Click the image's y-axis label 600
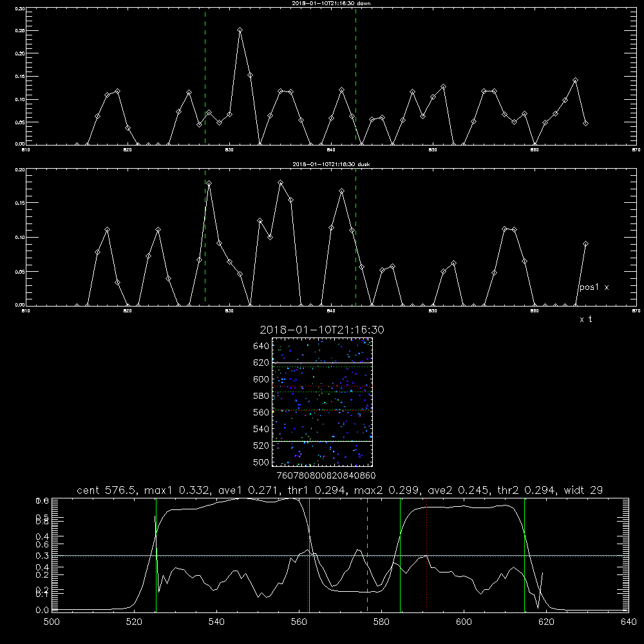Screen dimensions: 644x644 pos(261,379)
